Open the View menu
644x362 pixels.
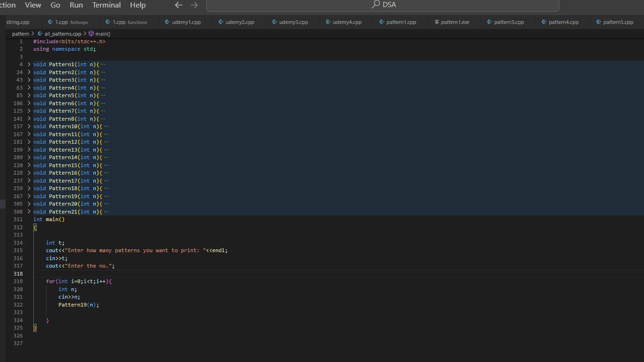click(x=33, y=5)
